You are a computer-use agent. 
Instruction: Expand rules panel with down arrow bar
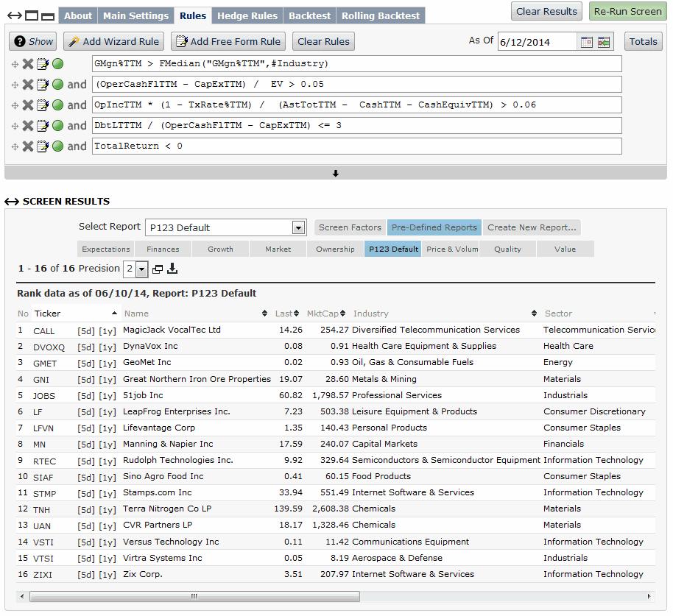tap(335, 173)
